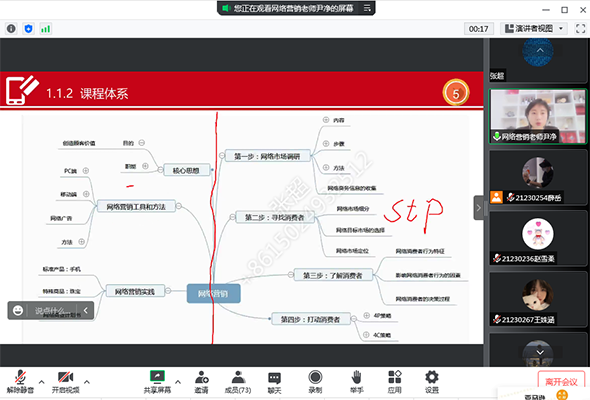The height and width of the screenshot is (400, 590).
Task: Raise hand using the hand icon
Action: coord(356,382)
